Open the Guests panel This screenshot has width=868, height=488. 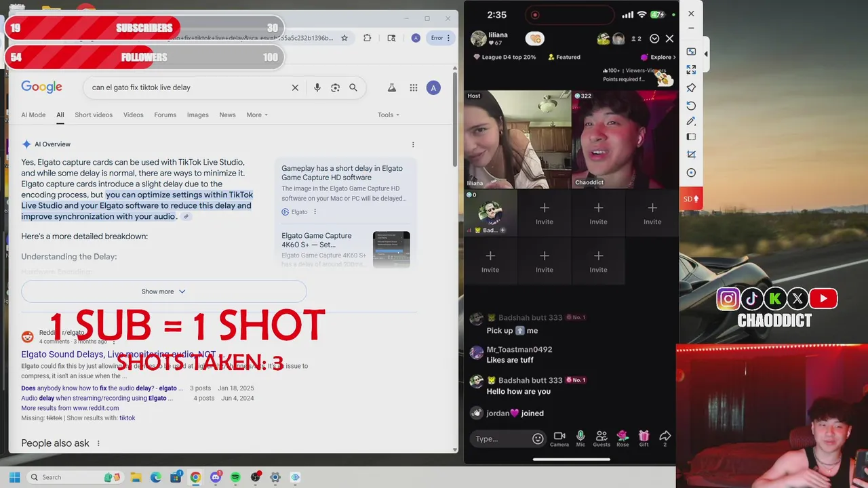coord(601,439)
